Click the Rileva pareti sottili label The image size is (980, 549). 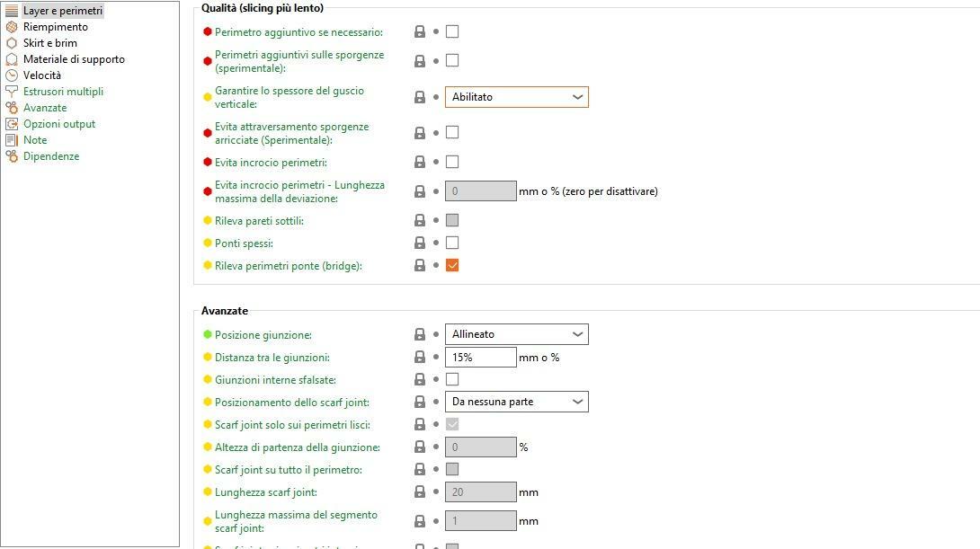pyautogui.click(x=259, y=220)
